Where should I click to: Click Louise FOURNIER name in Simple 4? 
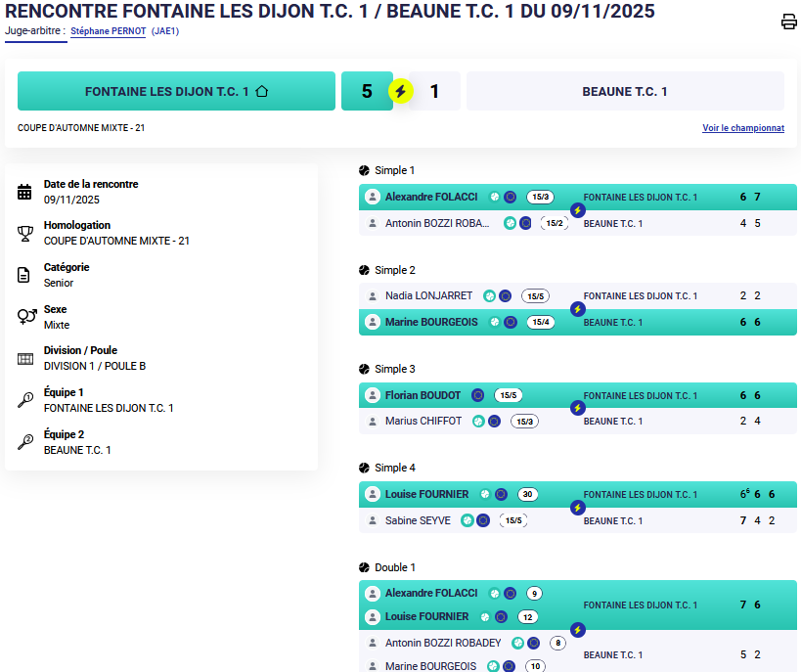click(x=426, y=494)
